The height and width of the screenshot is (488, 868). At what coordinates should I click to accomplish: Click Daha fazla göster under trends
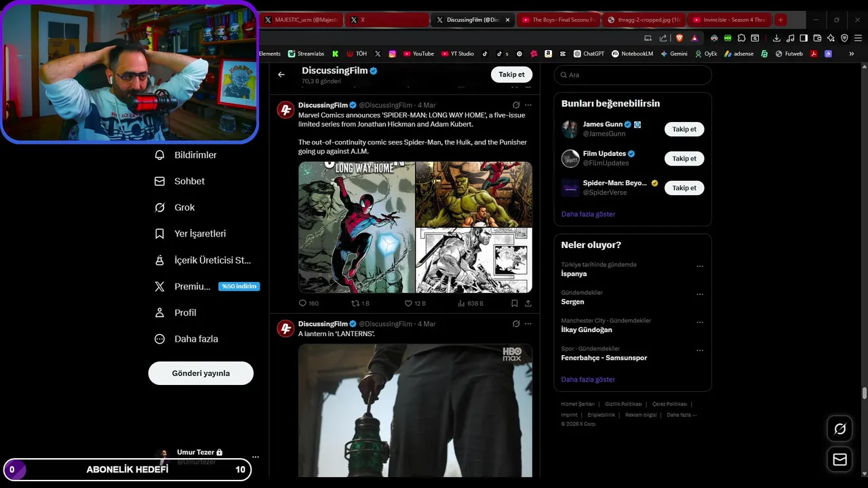tap(589, 380)
